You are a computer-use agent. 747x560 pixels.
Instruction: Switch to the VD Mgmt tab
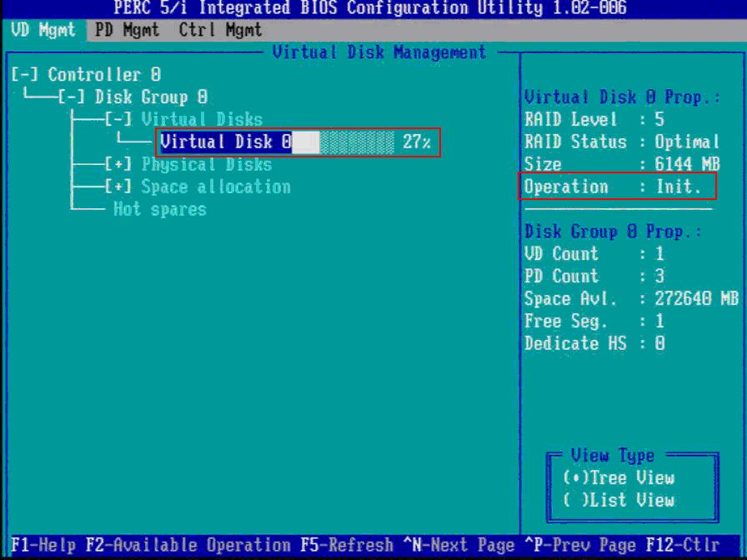(43, 31)
